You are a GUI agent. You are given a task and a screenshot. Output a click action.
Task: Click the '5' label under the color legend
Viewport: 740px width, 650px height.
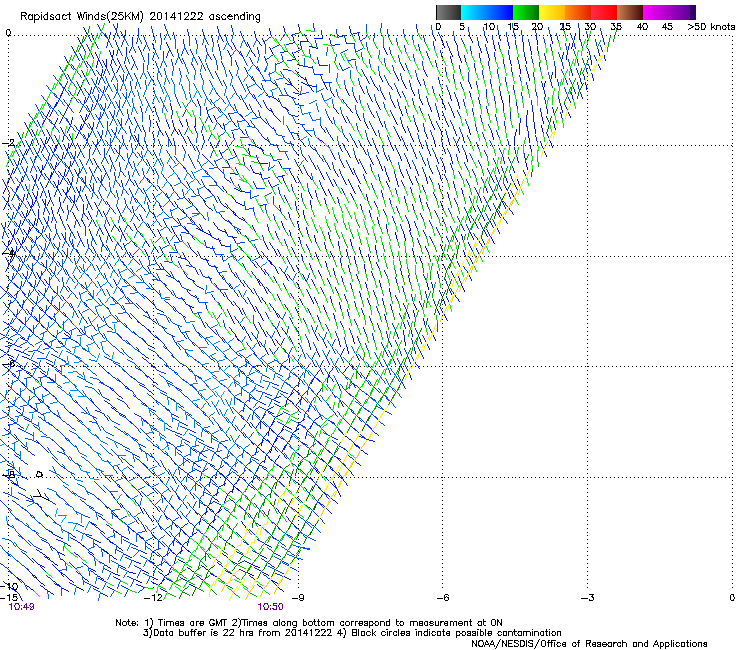pos(462,26)
